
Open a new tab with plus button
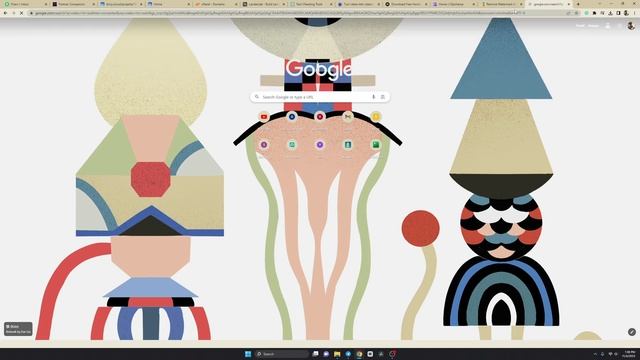(578, 4)
